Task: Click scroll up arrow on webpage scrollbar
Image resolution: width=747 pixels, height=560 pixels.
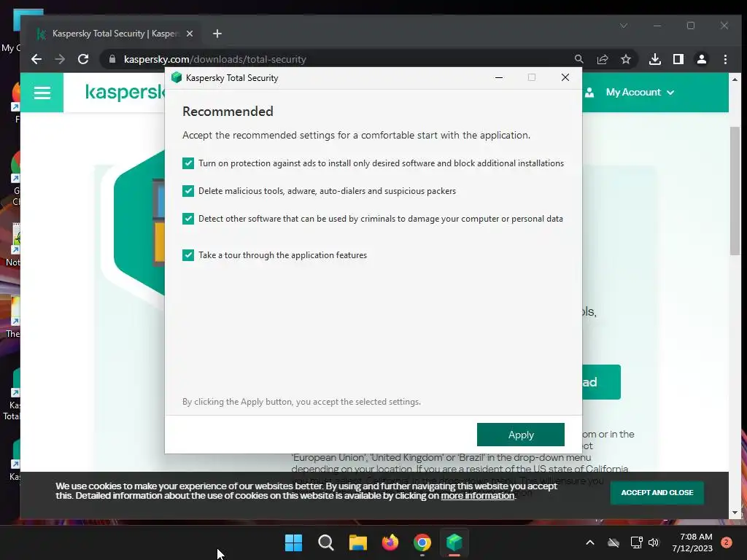Action: [x=735, y=79]
